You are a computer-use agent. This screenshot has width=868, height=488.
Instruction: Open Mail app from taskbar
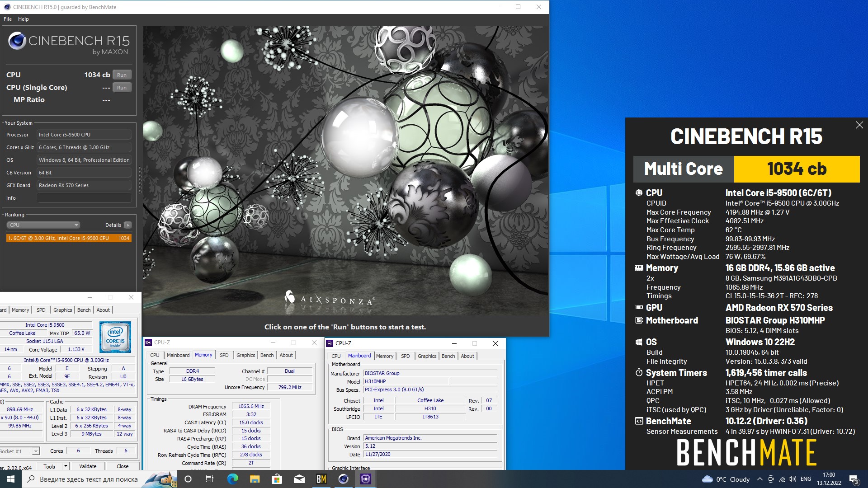(299, 479)
